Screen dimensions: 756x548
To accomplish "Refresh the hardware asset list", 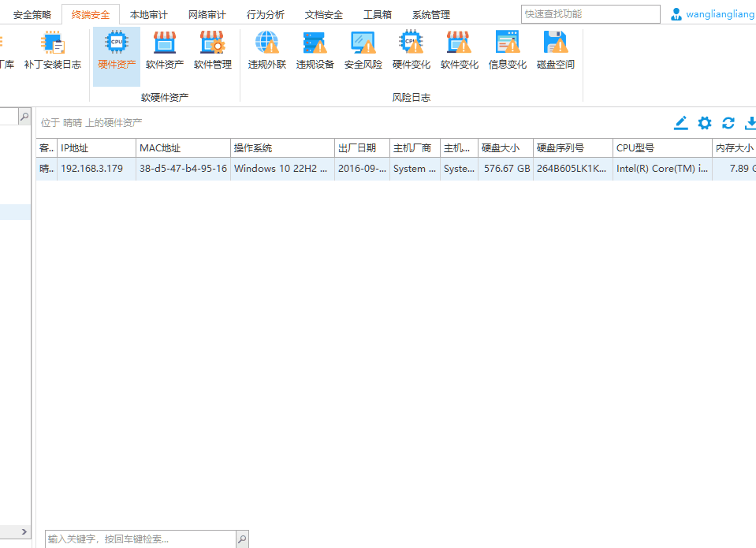I will click(728, 123).
